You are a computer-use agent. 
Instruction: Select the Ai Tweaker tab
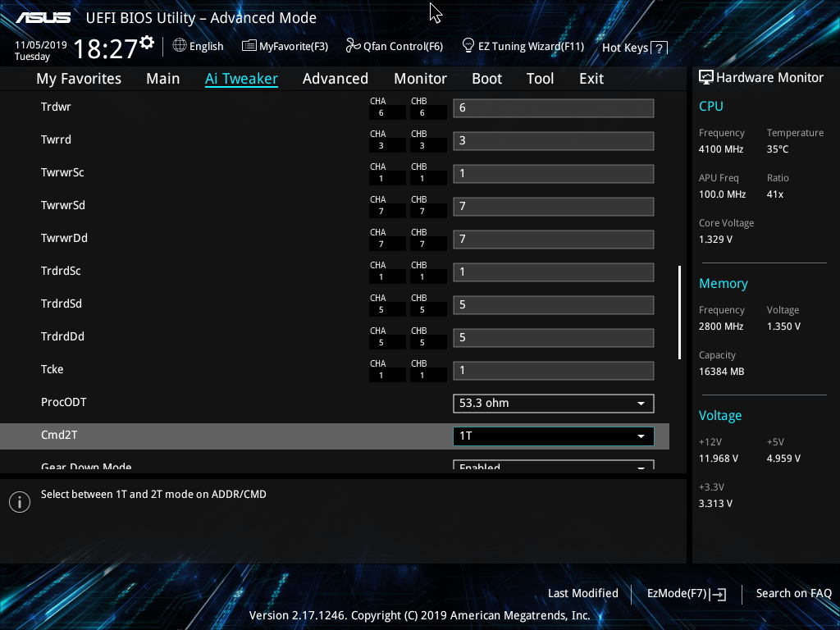(241, 79)
